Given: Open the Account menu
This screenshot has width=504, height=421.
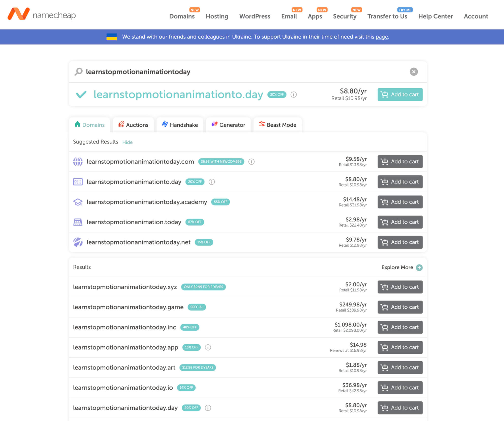Looking at the screenshot, I should [476, 16].
